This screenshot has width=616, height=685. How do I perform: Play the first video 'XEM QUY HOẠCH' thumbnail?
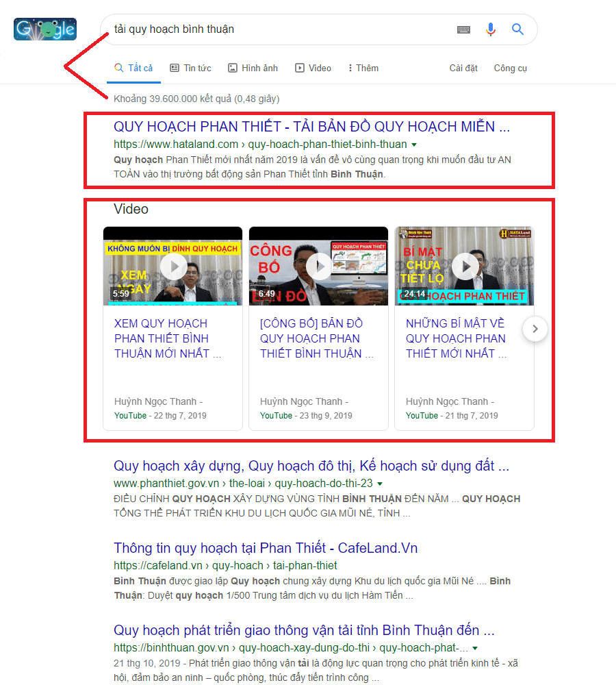coord(173,266)
